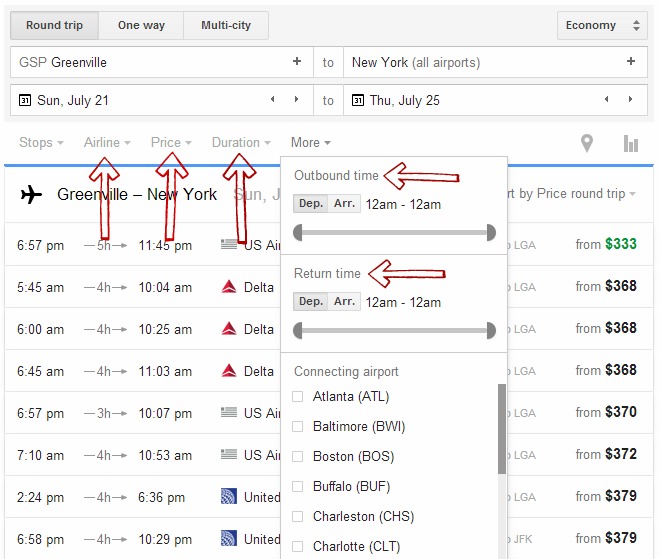Image resolution: width=660 pixels, height=559 pixels.
Task: Select Arr. button under Outbound time
Action: (344, 204)
